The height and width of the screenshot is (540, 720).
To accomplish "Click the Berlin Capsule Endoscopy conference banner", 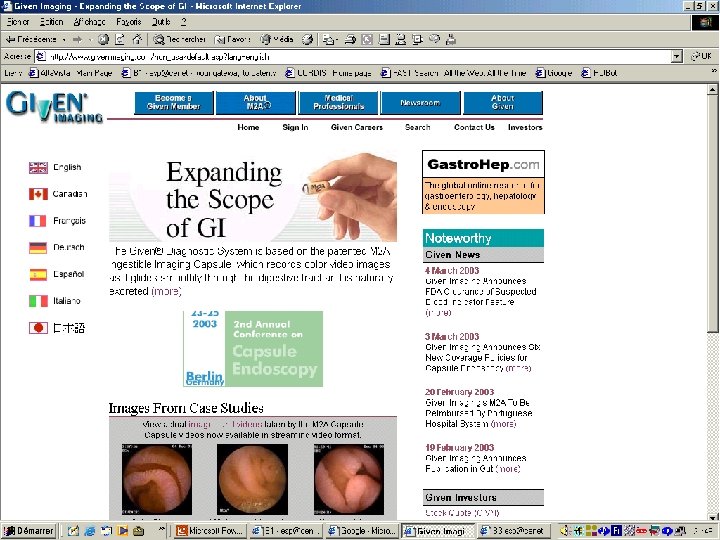I will tap(253, 349).
